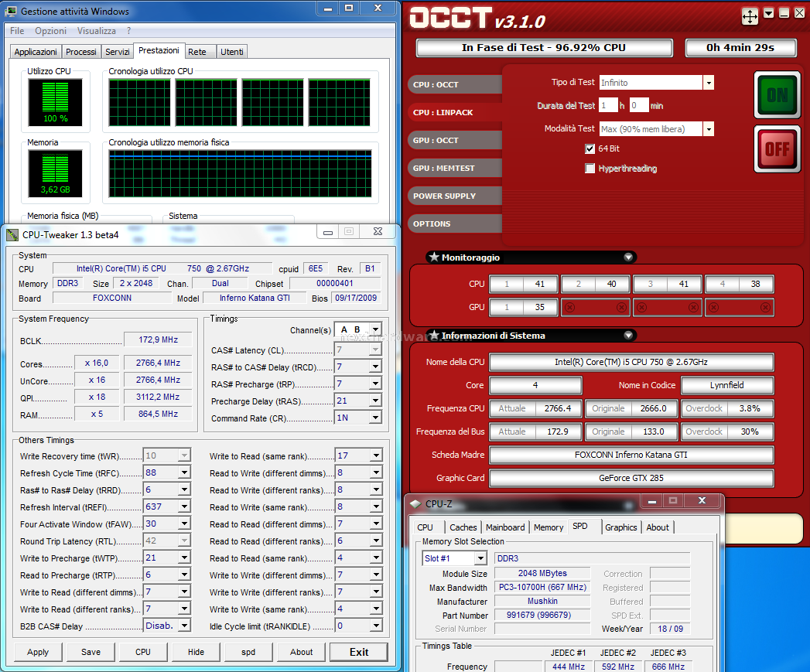Viewport: 810px width, 672px height.
Task: Open the File menu in Task Manager
Action: pyautogui.click(x=17, y=31)
